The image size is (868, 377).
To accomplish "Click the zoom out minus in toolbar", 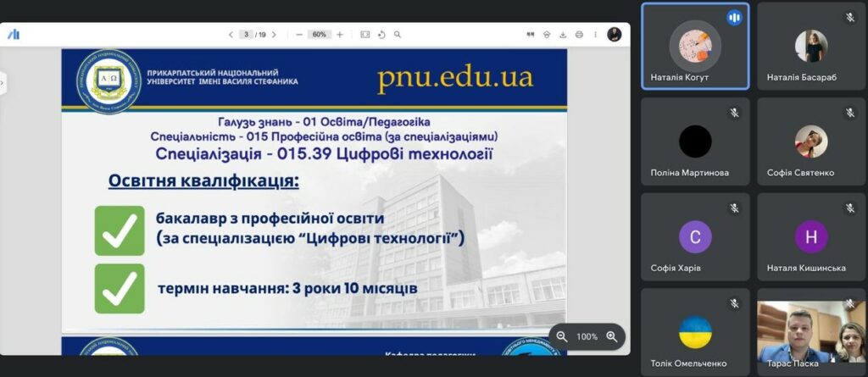I will point(299,35).
